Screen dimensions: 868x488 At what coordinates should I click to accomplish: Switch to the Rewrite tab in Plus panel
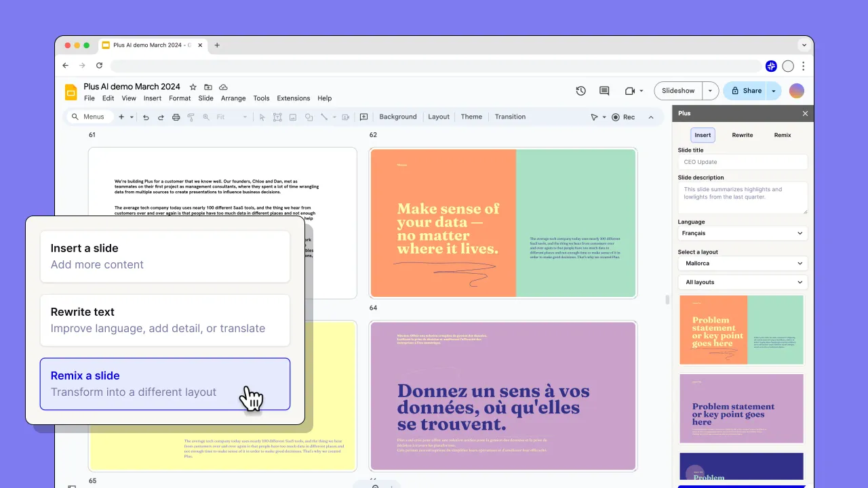pyautogui.click(x=743, y=135)
